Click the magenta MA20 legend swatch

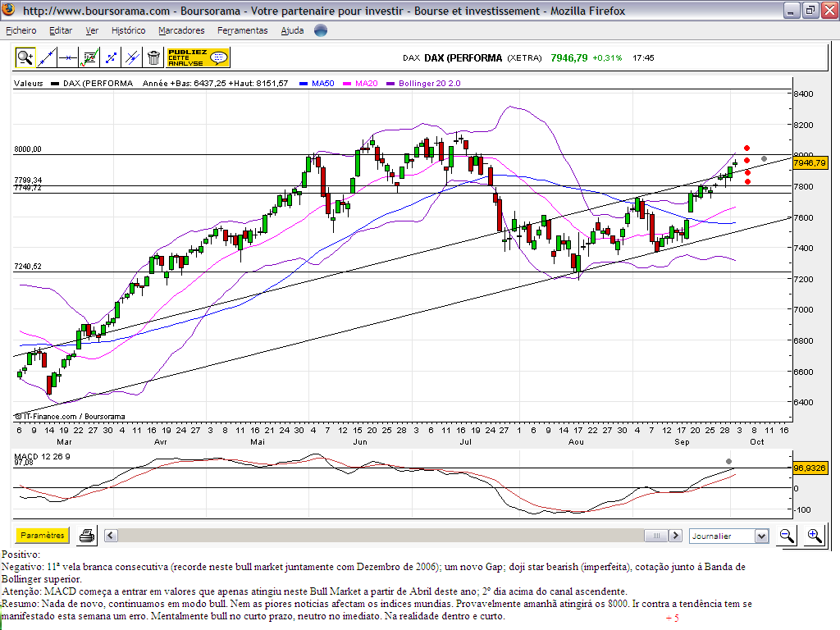point(347,84)
